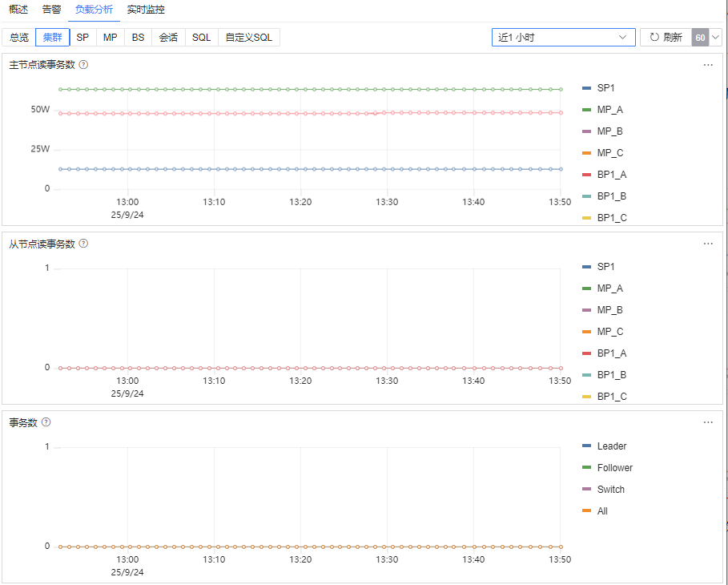Expand the refresh interval dropdown arrow
The height and width of the screenshot is (585, 728).
tap(715, 37)
